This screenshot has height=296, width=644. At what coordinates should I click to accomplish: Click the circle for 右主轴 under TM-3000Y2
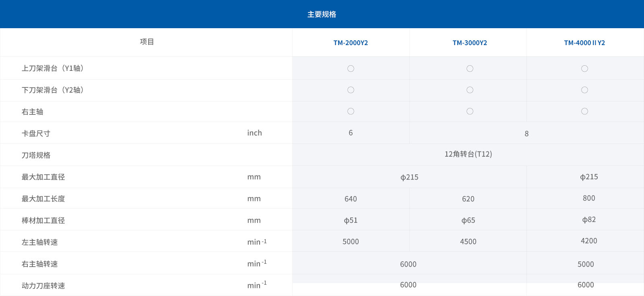470,111
